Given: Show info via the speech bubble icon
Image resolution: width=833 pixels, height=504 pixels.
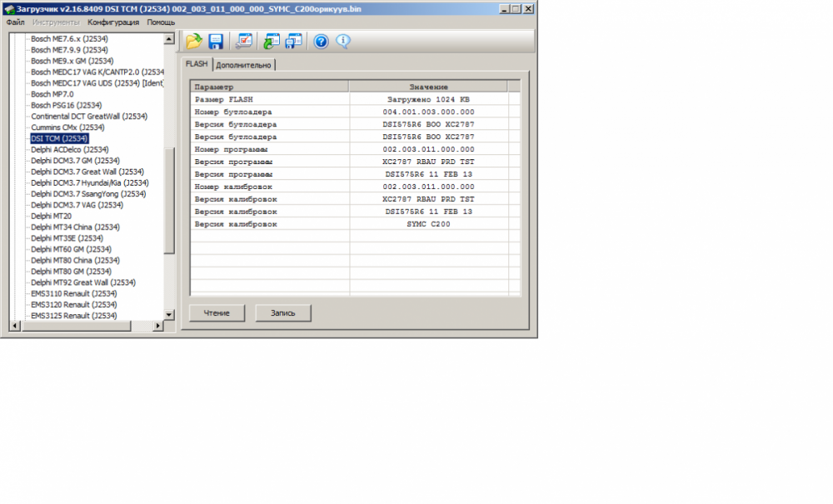Looking at the screenshot, I should pyautogui.click(x=343, y=41).
